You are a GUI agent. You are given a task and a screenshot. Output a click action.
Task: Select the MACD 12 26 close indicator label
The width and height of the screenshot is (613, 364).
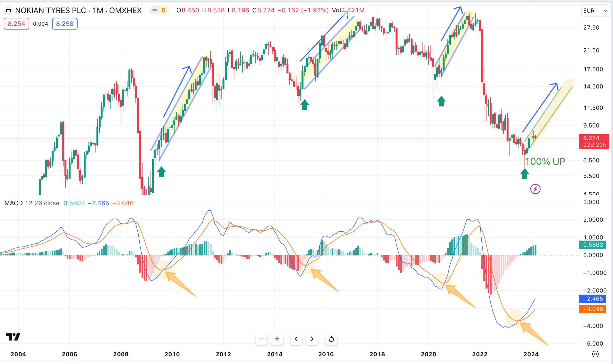(32, 203)
